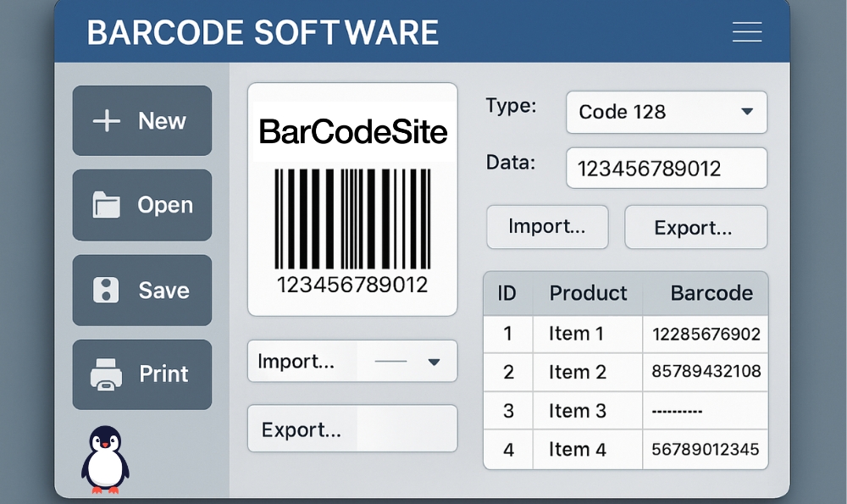
Task: Click the ID column header
Action: [x=507, y=293]
